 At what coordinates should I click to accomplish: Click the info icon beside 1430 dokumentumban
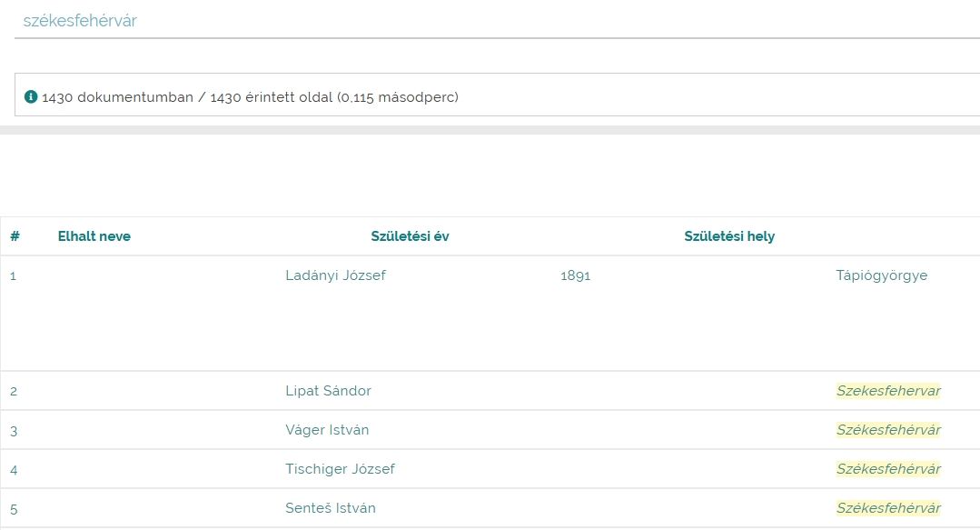pos(31,97)
